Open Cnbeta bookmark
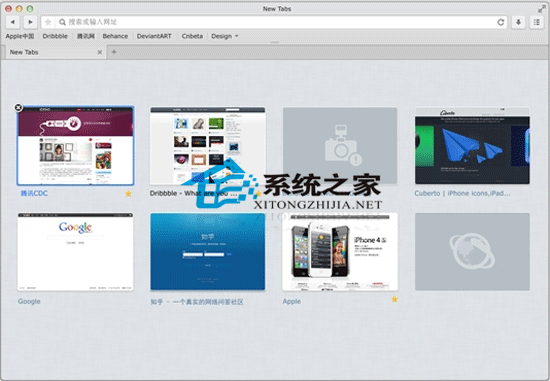 click(x=192, y=36)
